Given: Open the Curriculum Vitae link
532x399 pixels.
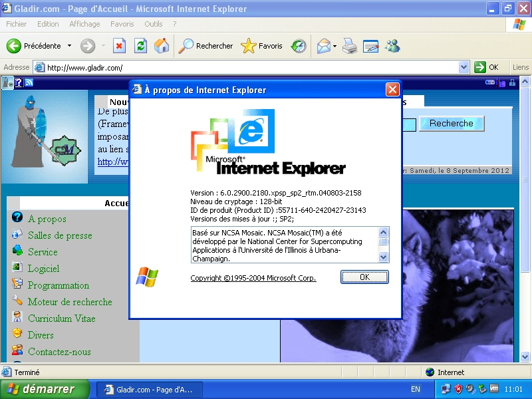Looking at the screenshot, I should 61,319.
